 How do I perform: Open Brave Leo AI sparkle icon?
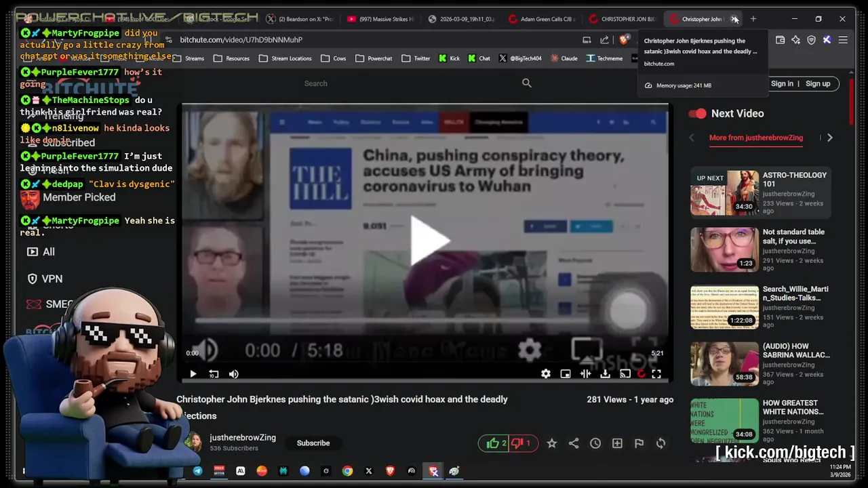(795, 40)
